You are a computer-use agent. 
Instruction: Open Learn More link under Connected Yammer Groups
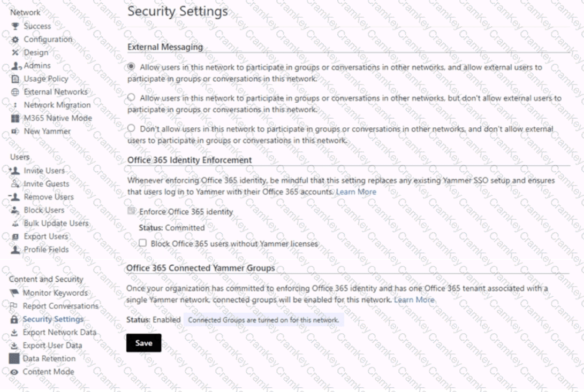[414, 299]
